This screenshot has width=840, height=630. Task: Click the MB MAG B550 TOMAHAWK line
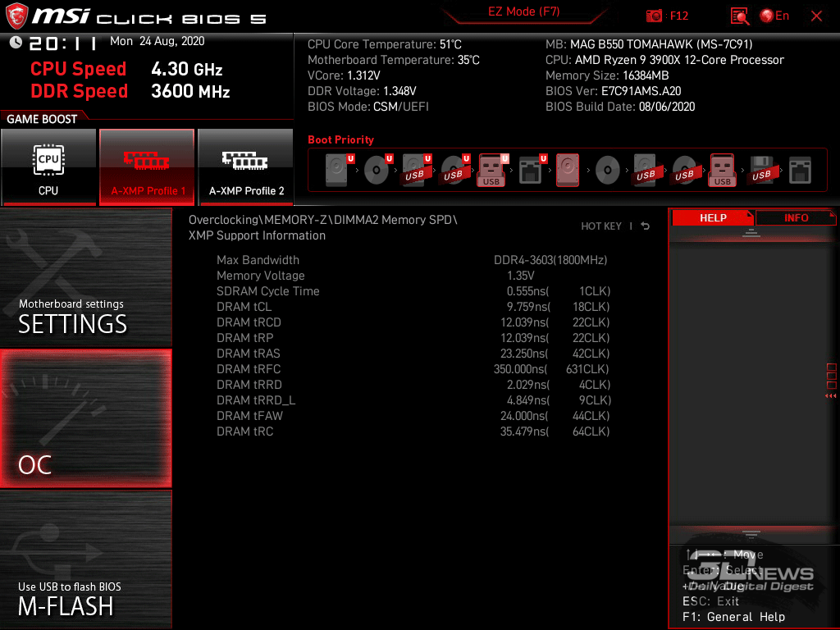(649, 44)
